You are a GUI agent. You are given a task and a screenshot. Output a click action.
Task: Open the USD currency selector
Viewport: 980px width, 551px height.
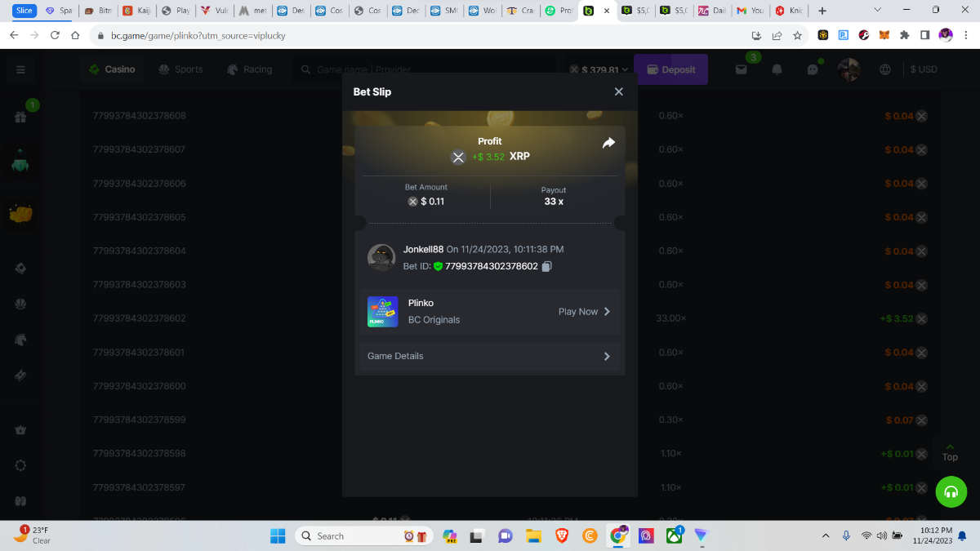(x=924, y=69)
